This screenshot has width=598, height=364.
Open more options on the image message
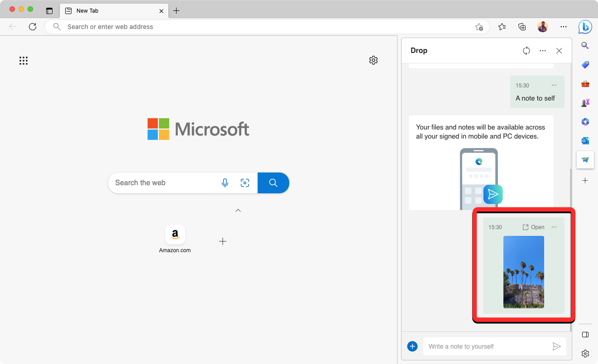coord(554,227)
